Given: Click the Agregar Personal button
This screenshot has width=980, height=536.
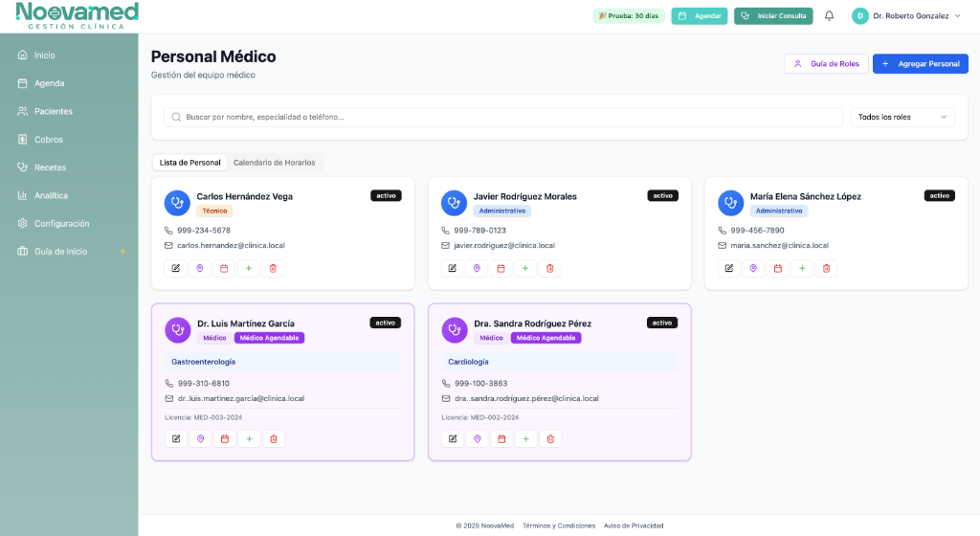Looking at the screenshot, I should click(x=921, y=64).
